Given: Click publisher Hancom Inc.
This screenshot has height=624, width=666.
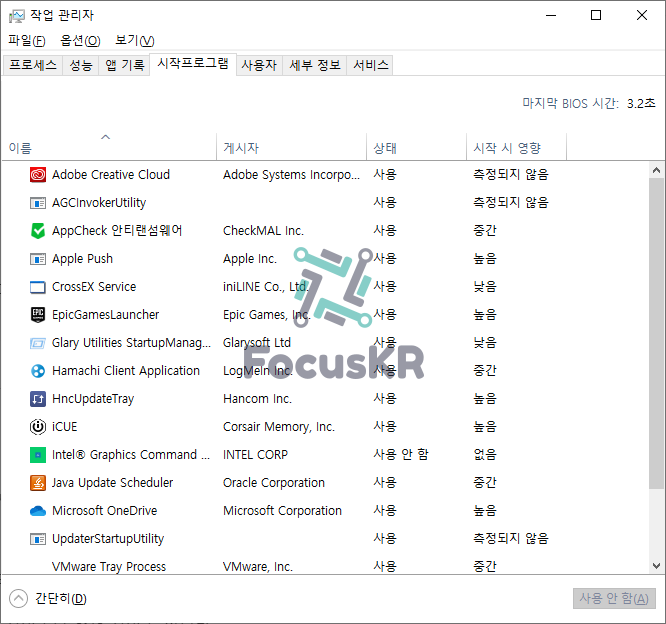Looking at the screenshot, I should tap(257, 399).
